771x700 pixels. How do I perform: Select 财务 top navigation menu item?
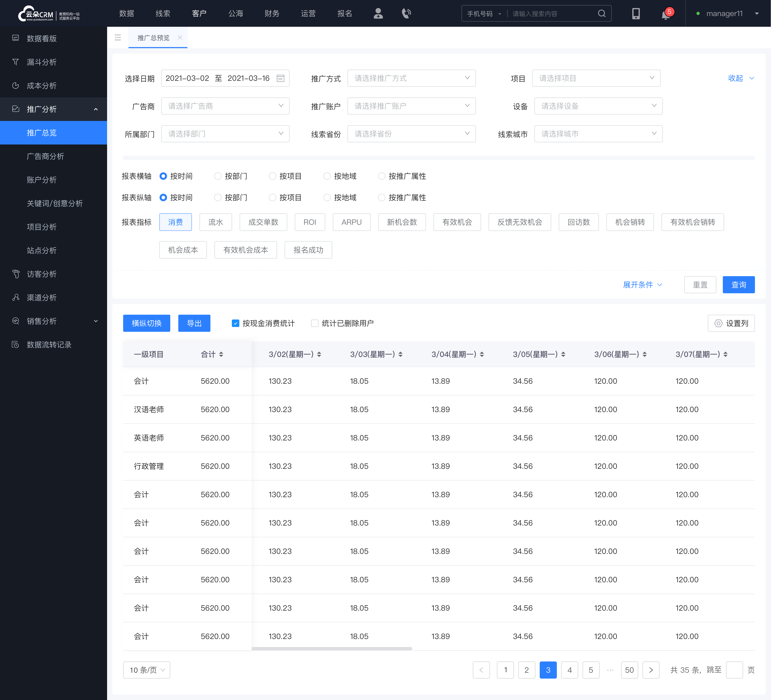tap(271, 13)
